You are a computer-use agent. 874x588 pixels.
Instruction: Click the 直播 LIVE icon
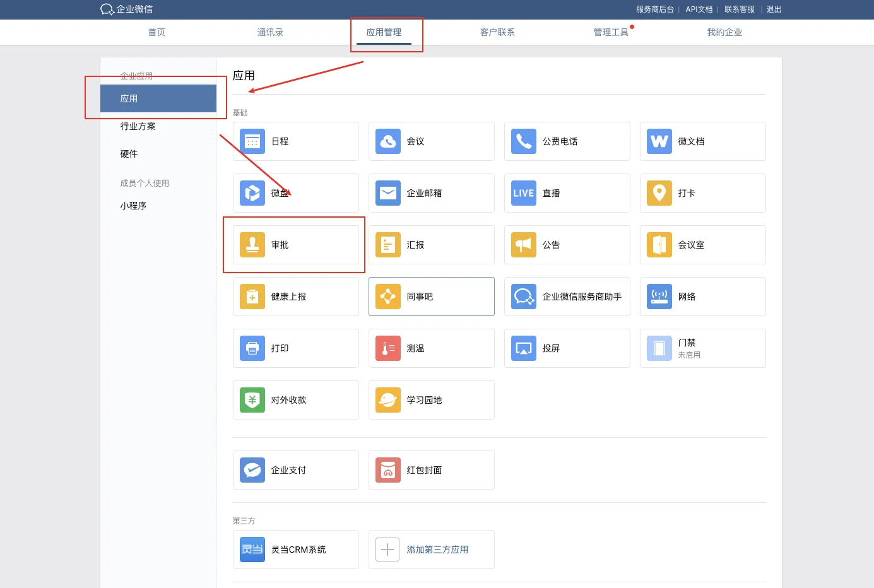point(524,193)
